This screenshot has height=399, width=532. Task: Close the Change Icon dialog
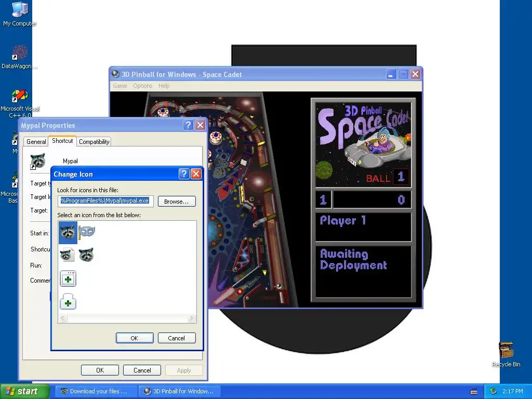(x=196, y=174)
